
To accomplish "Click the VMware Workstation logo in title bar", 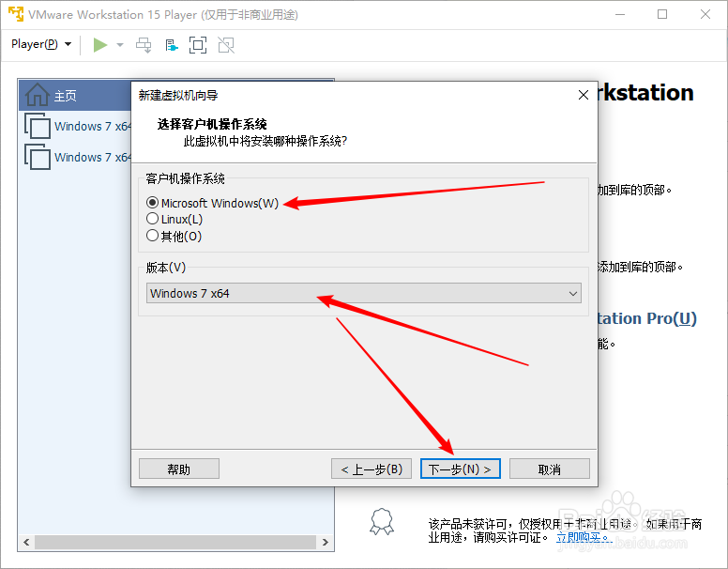I will click(x=15, y=14).
